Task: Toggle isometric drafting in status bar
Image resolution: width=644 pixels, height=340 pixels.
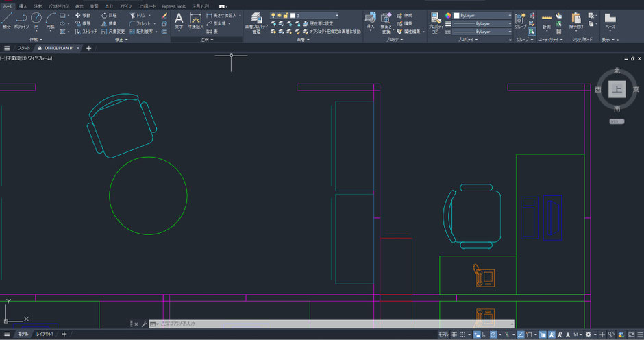Action: [x=507, y=335]
